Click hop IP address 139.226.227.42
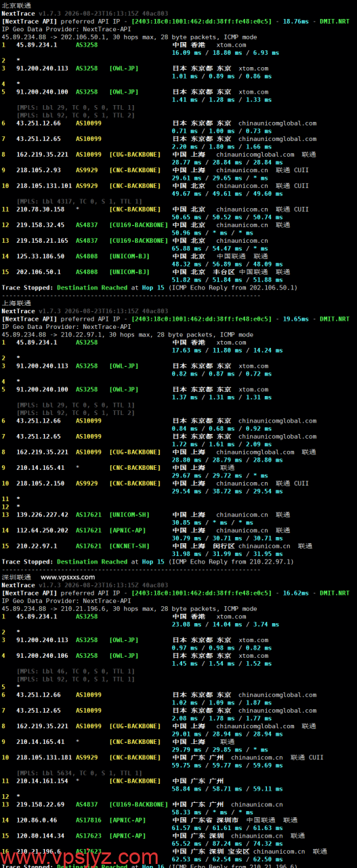 coord(43,515)
